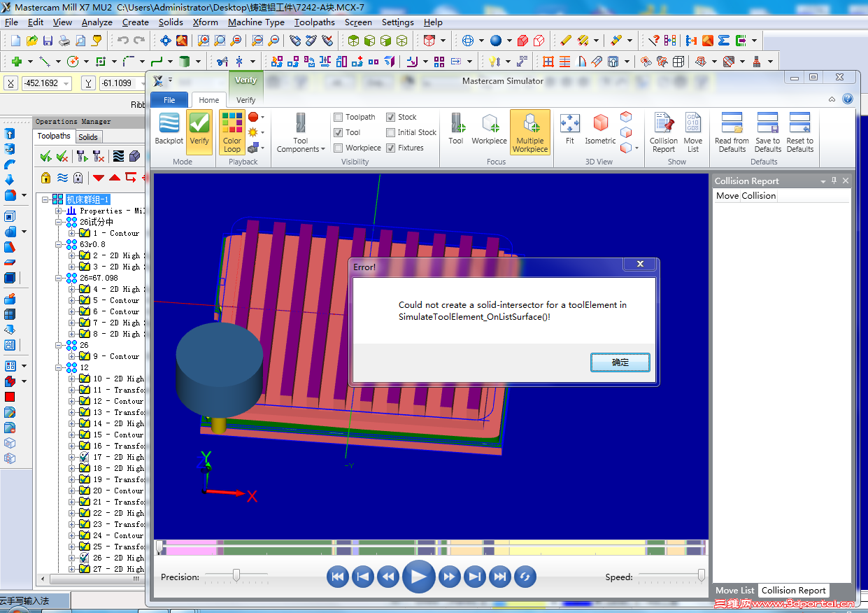Open Move List bottom tab
The image size is (868, 613).
point(735,591)
